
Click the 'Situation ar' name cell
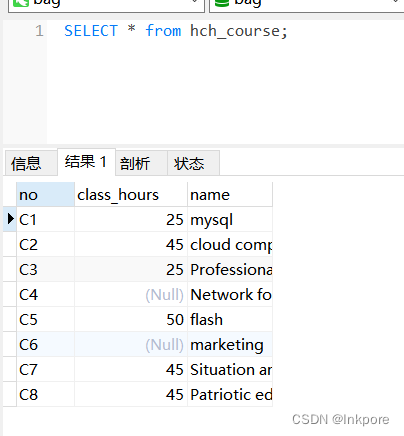pyautogui.click(x=230, y=369)
